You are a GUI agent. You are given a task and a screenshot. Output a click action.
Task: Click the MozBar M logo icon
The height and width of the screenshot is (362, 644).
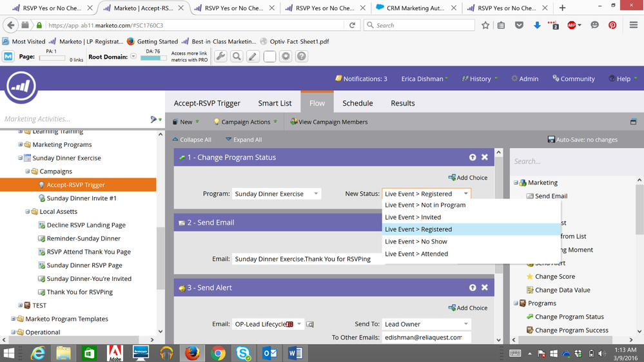(x=8, y=56)
